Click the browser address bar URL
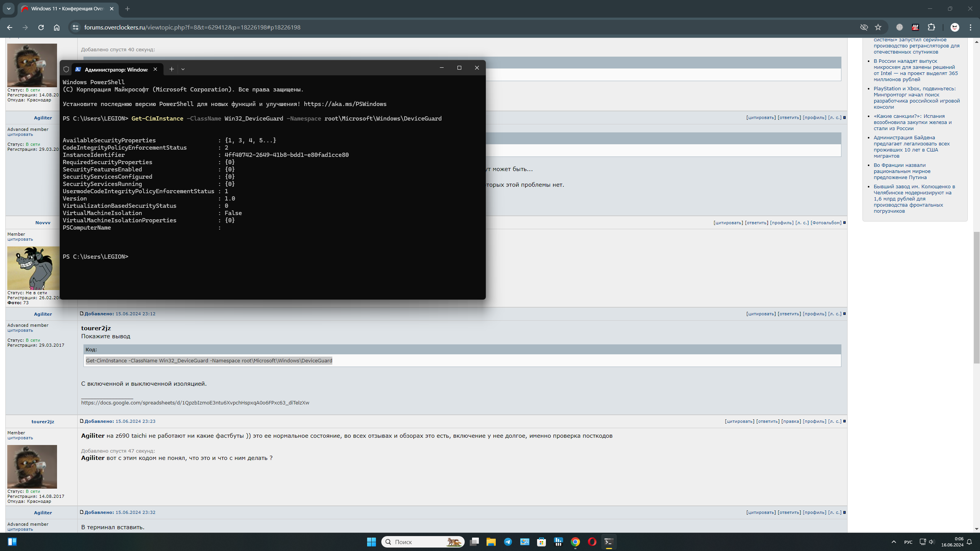The image size is (980, 551). pos(192,27)
